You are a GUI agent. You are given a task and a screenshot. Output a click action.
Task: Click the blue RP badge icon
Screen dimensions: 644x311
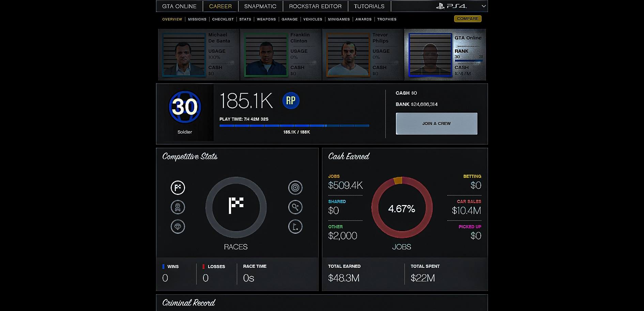tap(291, 101)
